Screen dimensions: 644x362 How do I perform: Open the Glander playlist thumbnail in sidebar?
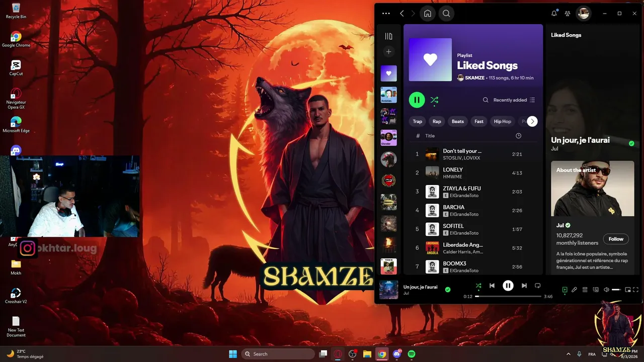click(388, 138)
